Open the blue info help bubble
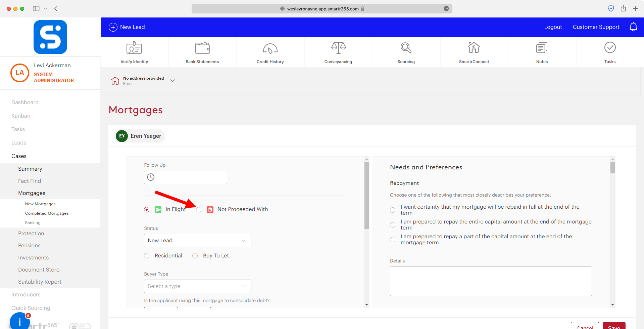Viewport: 644px width, 329px height. [20, 321]
